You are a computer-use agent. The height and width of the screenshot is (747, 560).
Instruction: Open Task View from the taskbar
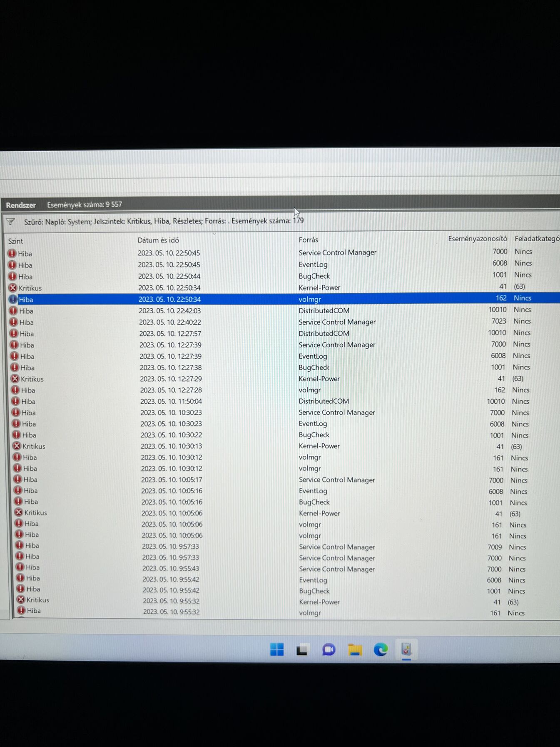[302, 650]
